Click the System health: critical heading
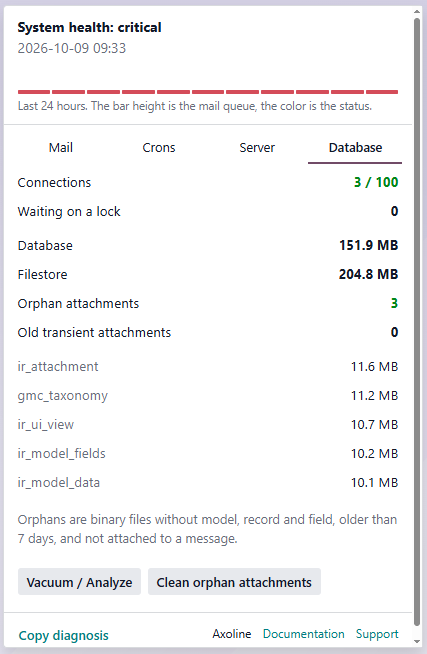The image size is (427, 654). point(89,28)
